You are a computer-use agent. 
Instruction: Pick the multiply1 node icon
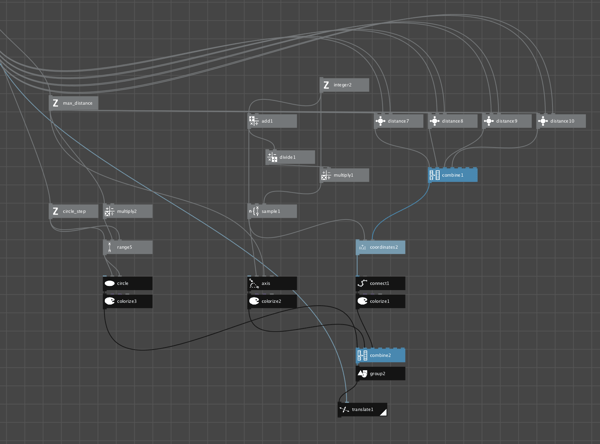tap(326, 175)
